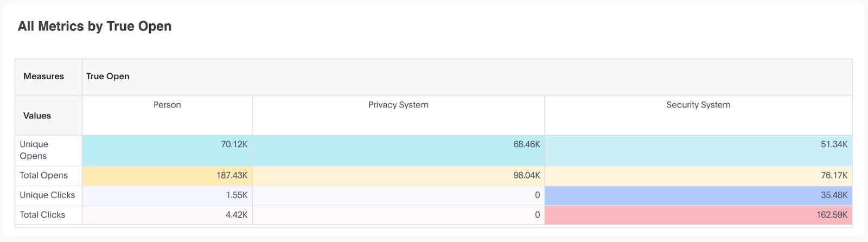The height and width of the screenshot is (242, 868).
Task: Click the 1.55K Unique Clicks cell
Action: point(167,195)
